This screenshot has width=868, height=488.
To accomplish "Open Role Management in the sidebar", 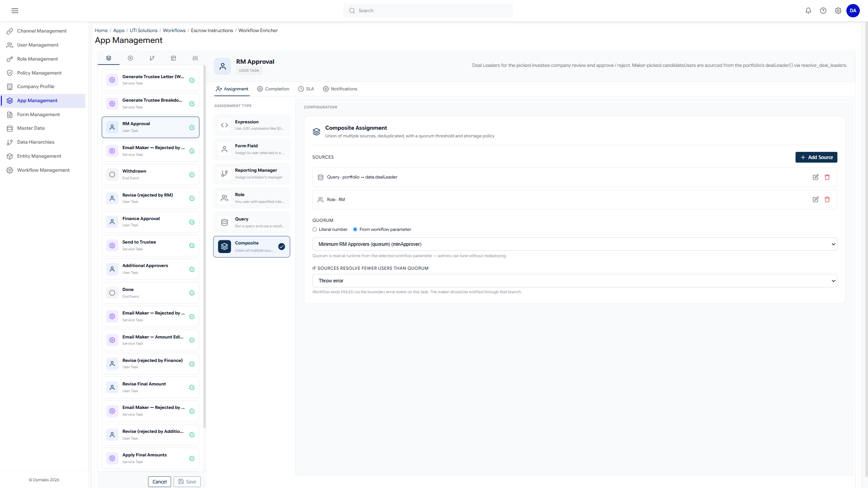I will [x=42, y=59].
